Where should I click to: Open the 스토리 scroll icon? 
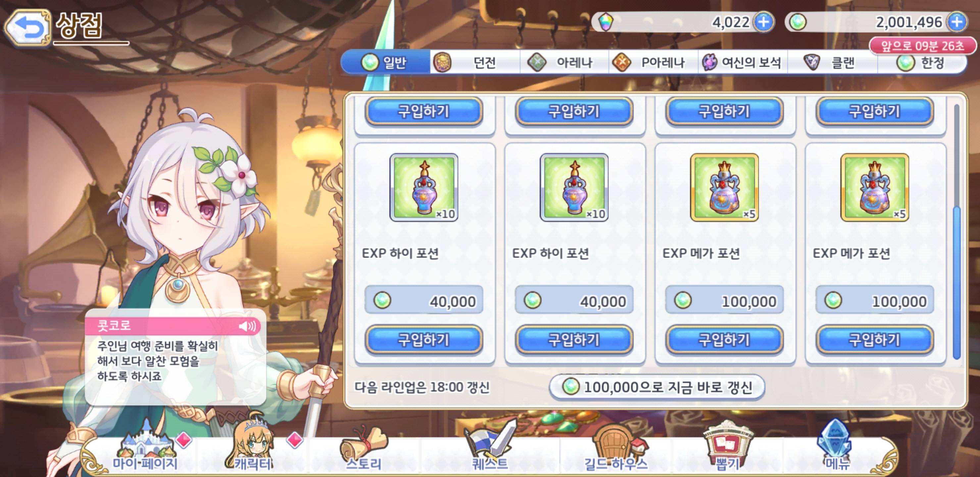click(x=363, y=449)
